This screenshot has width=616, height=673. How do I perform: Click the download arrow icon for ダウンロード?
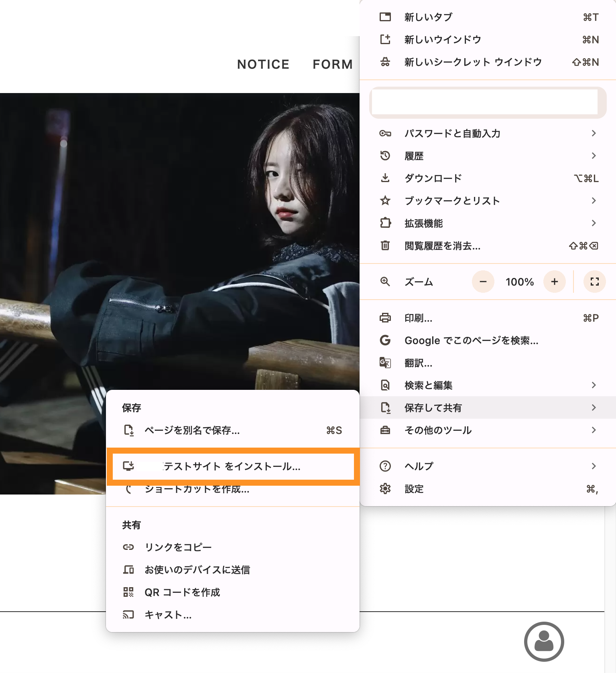pyautogui.click(x=385, y=178)
